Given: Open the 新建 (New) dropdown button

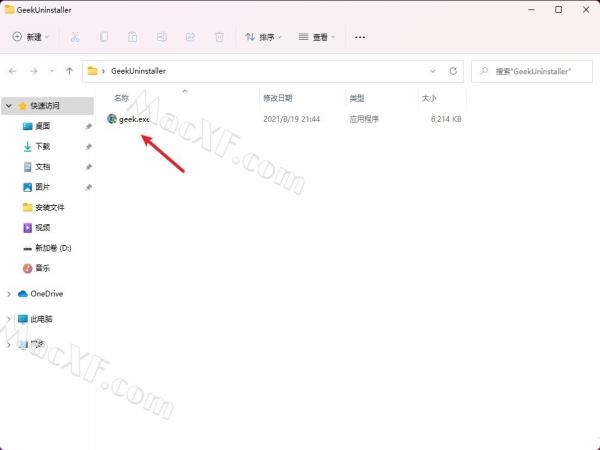Looking at the screenshot, I should click(x=32, y=37).
